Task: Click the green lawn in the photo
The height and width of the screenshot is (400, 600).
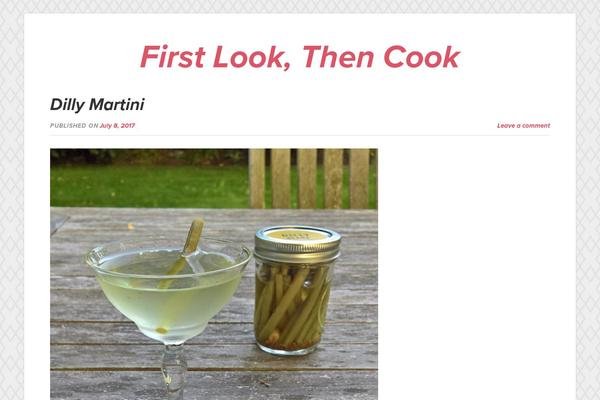Action: coord(149,186)
